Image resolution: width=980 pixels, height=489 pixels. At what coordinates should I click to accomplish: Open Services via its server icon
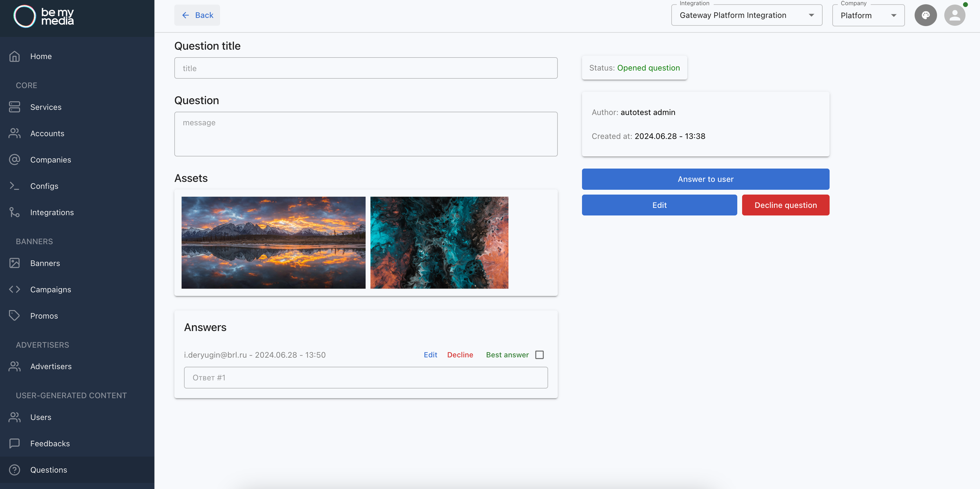point(15,107)
